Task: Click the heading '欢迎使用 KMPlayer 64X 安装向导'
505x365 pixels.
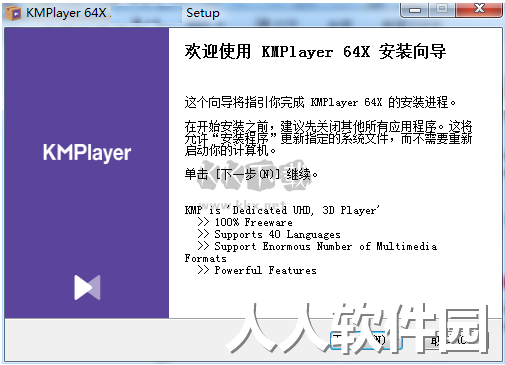Action: coord(315,52)
